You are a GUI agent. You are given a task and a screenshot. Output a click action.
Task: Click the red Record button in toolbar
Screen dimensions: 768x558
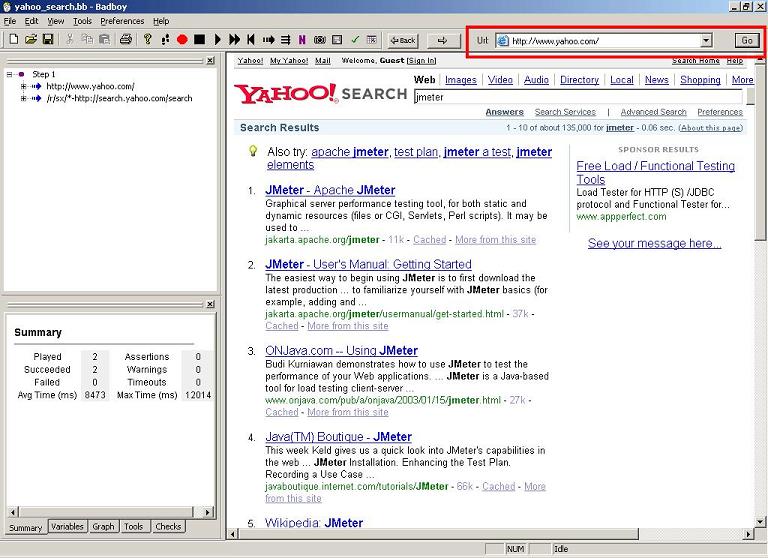pos(182,40)
